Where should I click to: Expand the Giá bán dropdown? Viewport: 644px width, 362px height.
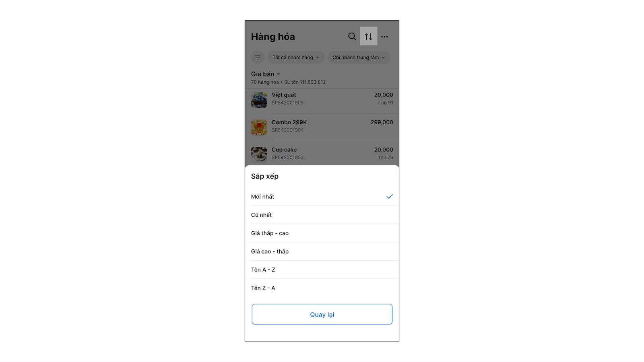266,74
